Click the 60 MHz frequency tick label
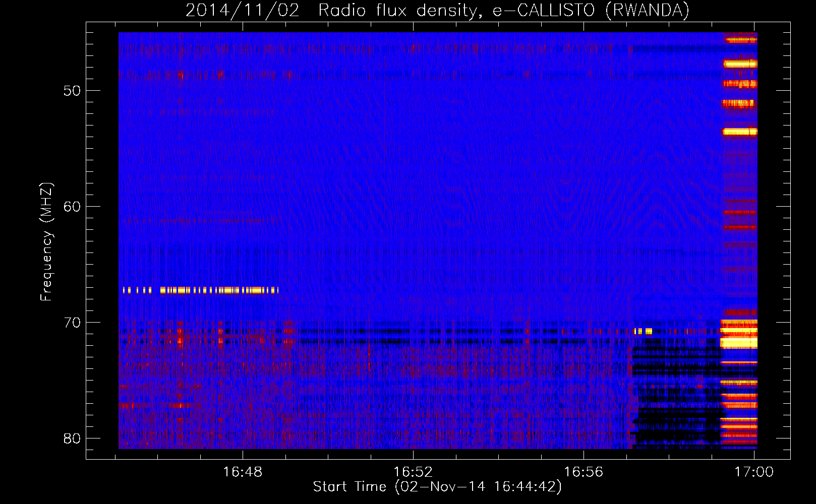 [72, 207]
